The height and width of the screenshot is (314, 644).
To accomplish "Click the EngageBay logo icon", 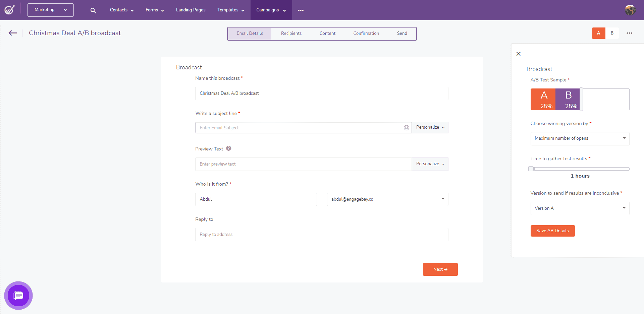I will (9, 10).
